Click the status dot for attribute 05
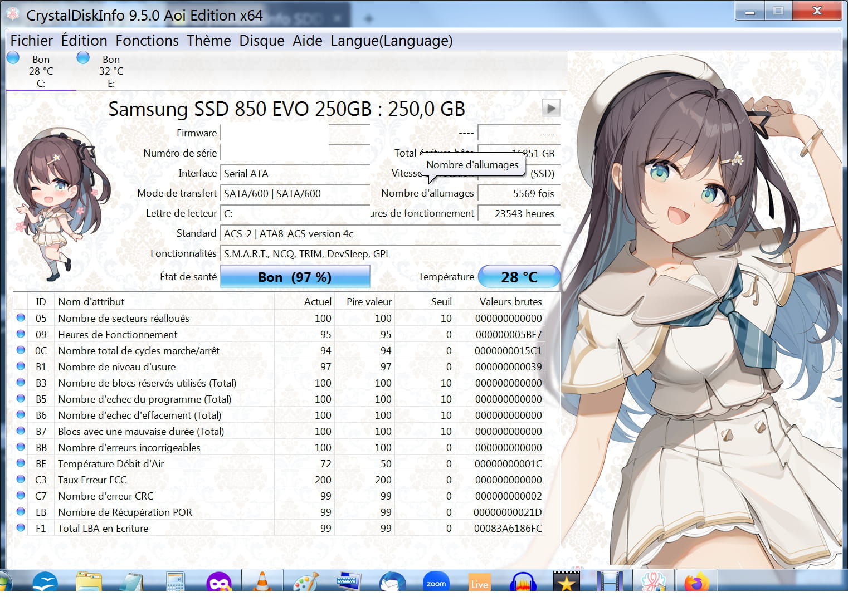848x616 pixels. [x=21, y=318]
